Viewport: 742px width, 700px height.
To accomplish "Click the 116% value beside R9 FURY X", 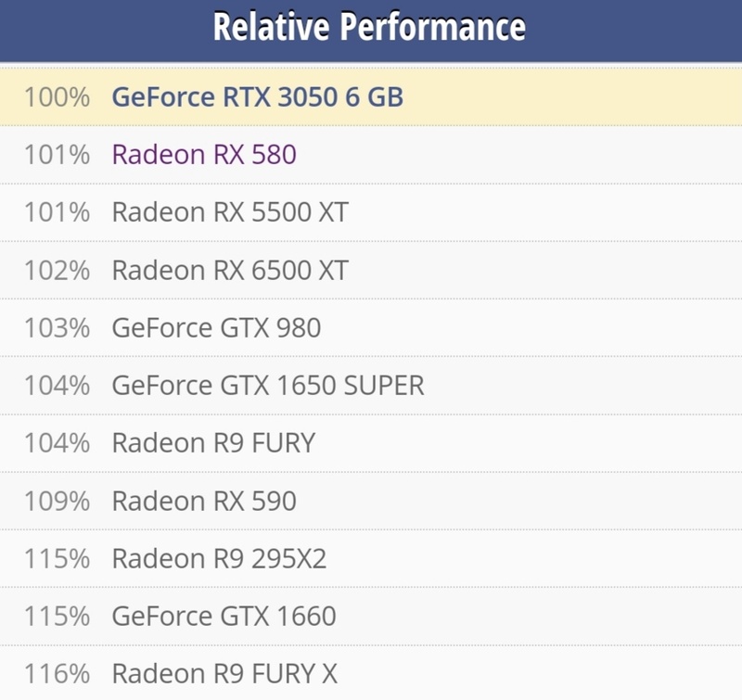I will coord(57,674).
